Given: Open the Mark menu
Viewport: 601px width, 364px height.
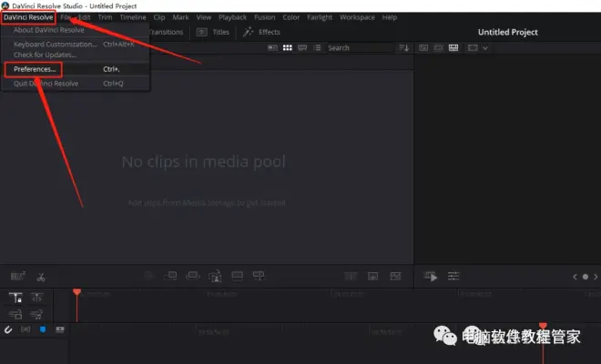Looking at the screenshot, I should tap(180, 17).
